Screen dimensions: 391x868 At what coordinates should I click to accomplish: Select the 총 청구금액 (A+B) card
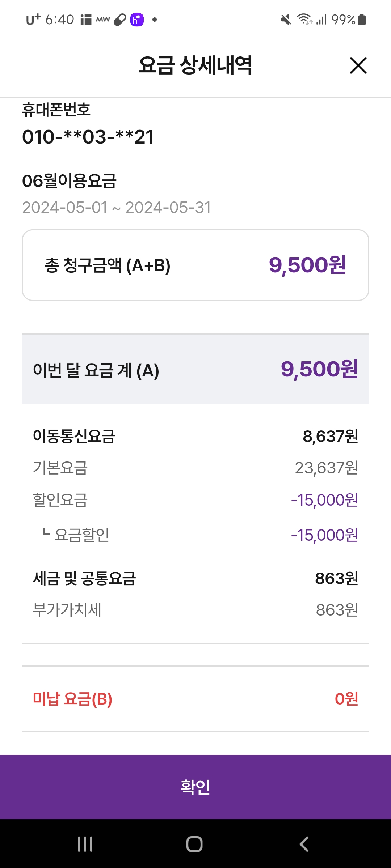(x=195, y=265)
